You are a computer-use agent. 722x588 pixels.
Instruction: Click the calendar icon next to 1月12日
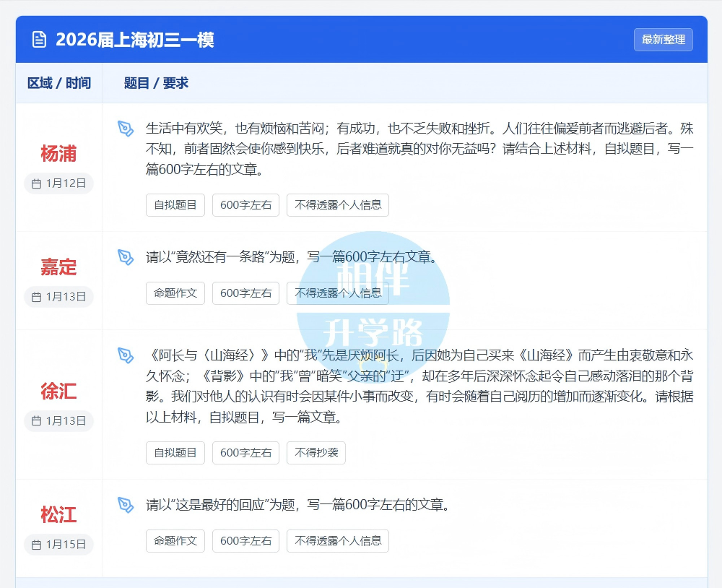tap(36, 183)
